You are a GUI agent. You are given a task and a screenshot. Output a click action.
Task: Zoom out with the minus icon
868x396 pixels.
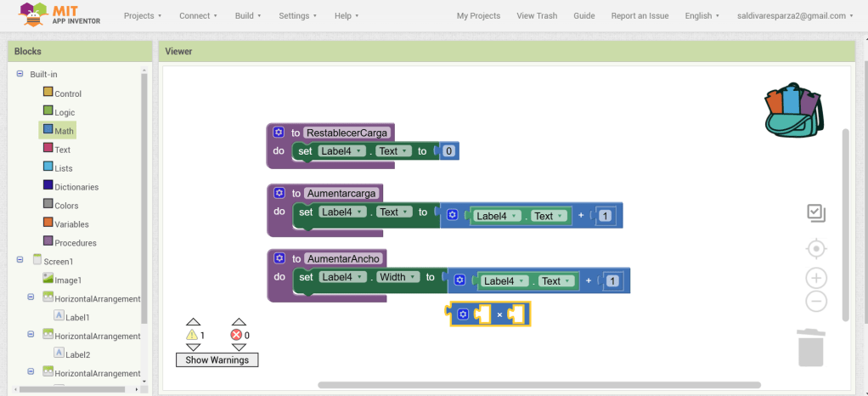point(815,301)
